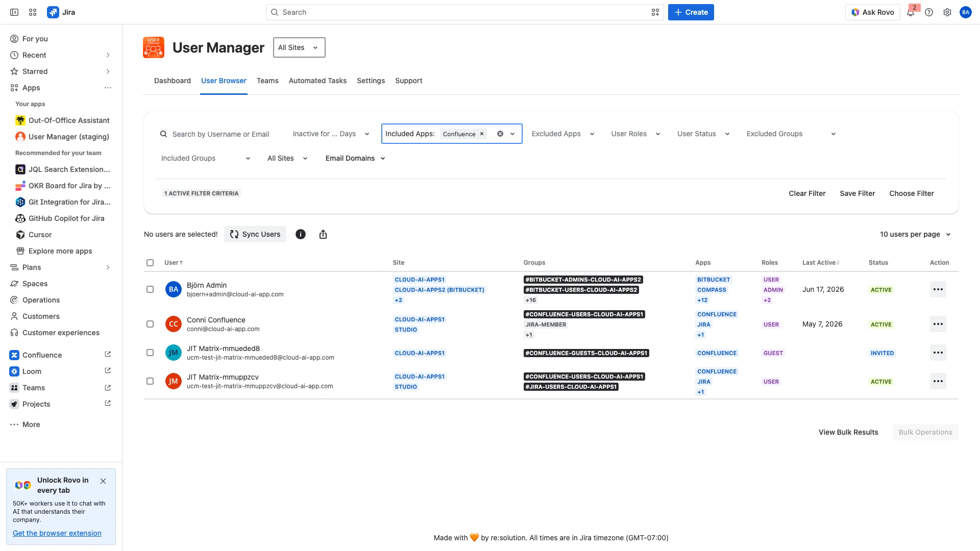Open User Manager (staging) app

pyautogui.click(x=62, y=137)
